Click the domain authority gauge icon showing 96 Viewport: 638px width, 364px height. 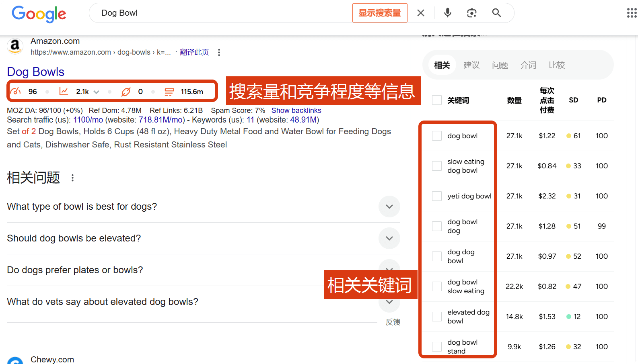coord(16,91)
